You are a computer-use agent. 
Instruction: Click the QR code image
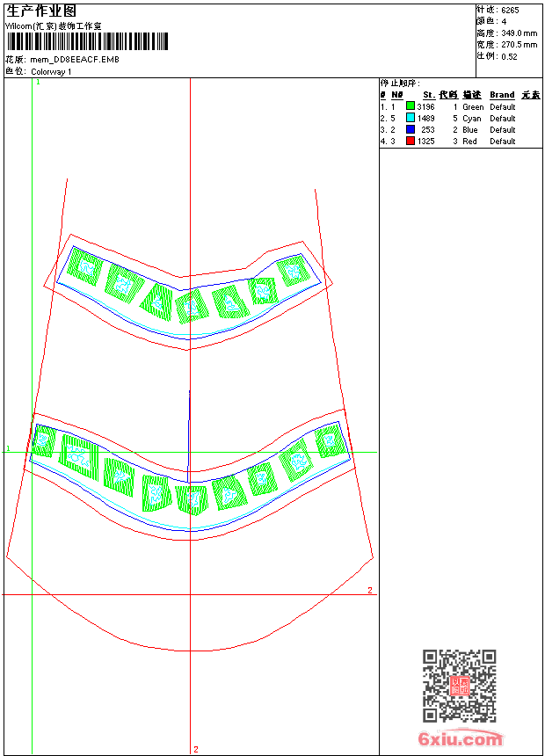pyautogui.click(x=460, y=686)
